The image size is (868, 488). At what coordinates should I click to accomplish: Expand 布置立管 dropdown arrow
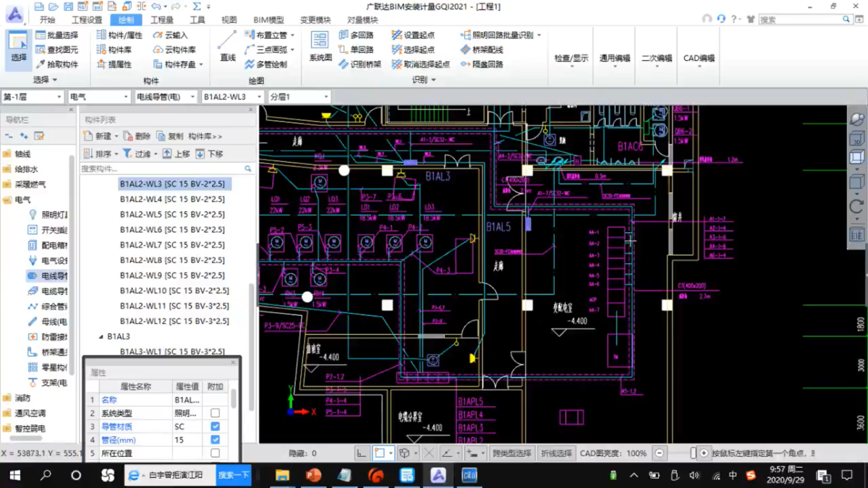click(x=292, y=35)
